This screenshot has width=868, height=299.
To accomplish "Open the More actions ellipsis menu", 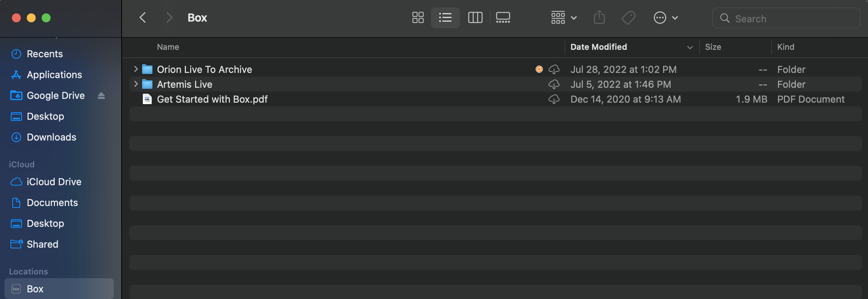I will pyautogui.click(x=666, y=17).
